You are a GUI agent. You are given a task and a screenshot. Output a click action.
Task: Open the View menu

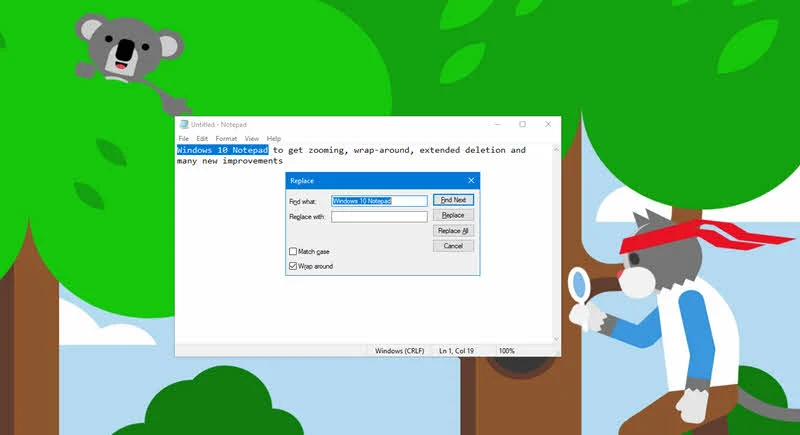click(x=252, y=139)
